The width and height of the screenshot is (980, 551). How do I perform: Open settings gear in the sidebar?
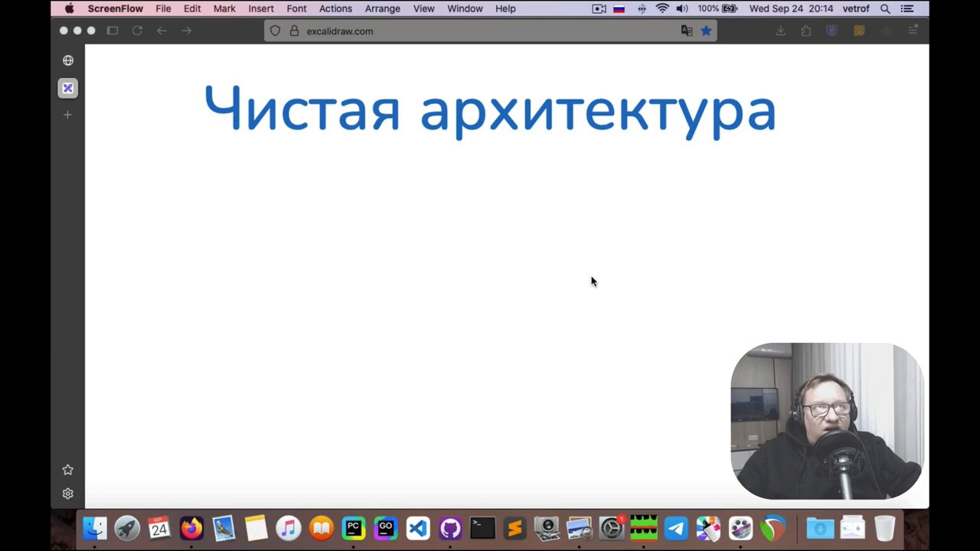point(68,494)
